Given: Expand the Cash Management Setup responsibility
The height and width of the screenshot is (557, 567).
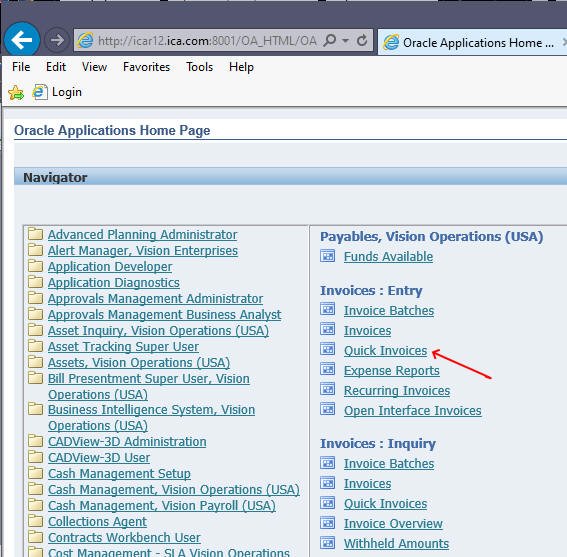Looking at the screenshot, I should (x=119, y=473).
